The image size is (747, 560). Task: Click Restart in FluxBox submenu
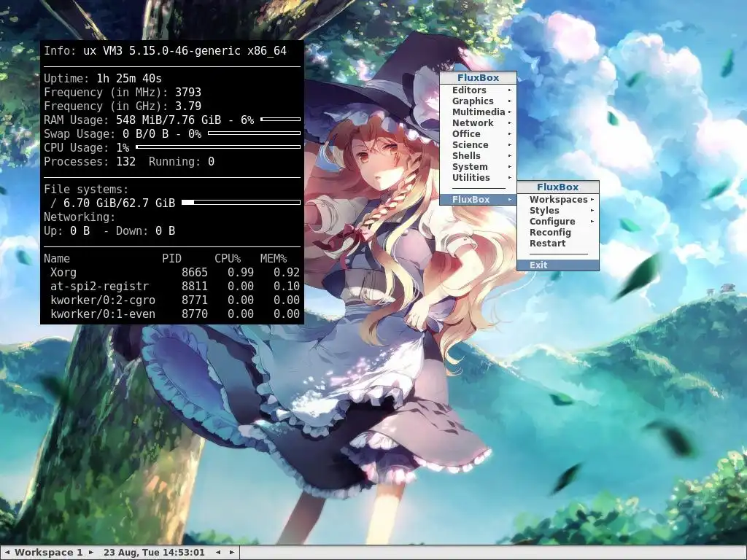click(558, 244)
